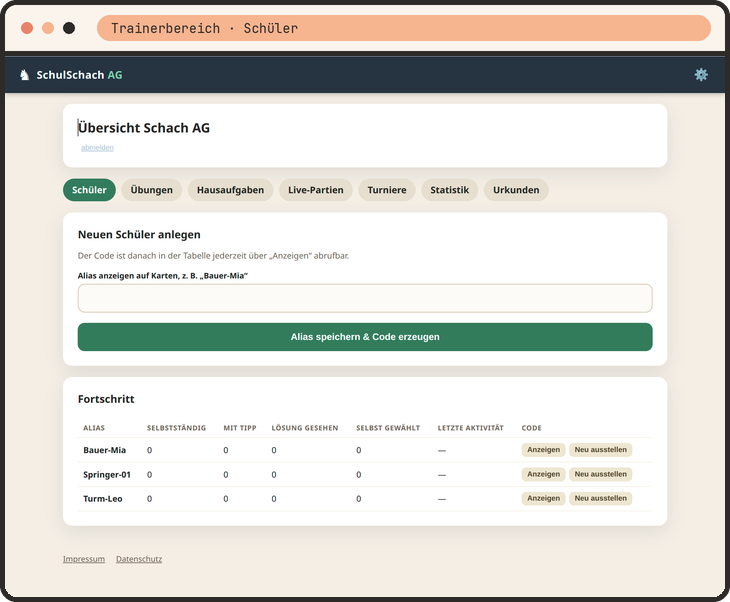Click the Turm-Leo alias cell

(x=102, y=499)
